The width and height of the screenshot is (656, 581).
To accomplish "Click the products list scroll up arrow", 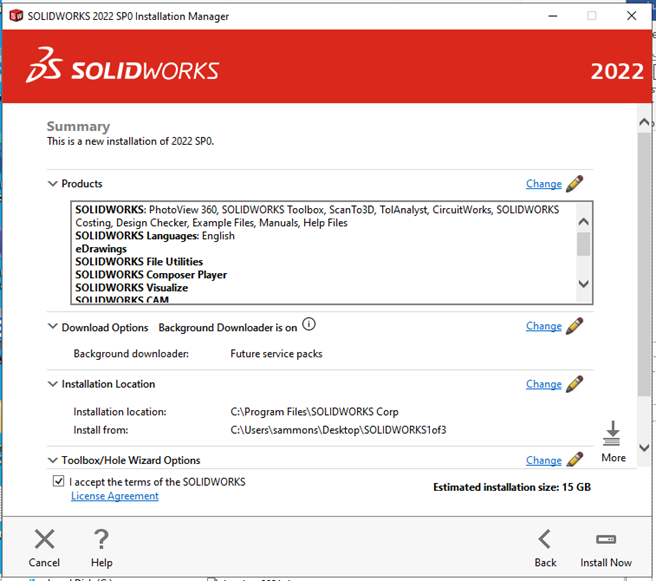I will click(x=584, y=222).
